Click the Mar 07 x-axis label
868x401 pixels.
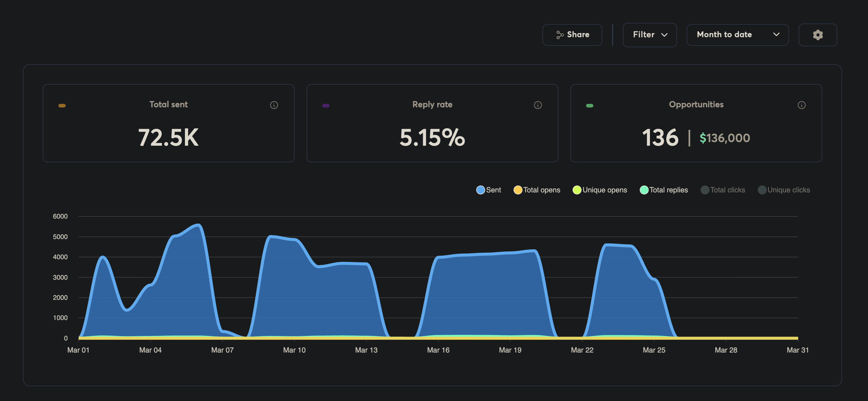click(x=222, y=350)
